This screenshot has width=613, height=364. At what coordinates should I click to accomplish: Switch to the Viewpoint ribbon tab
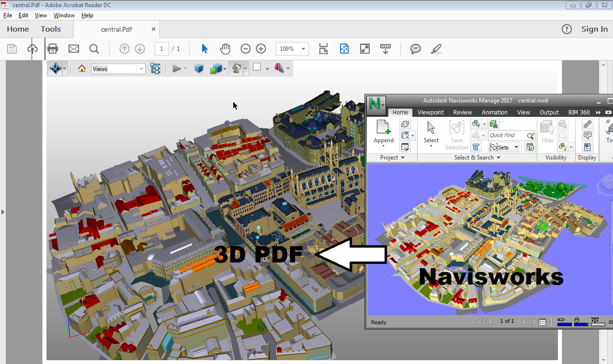[431, 112]
